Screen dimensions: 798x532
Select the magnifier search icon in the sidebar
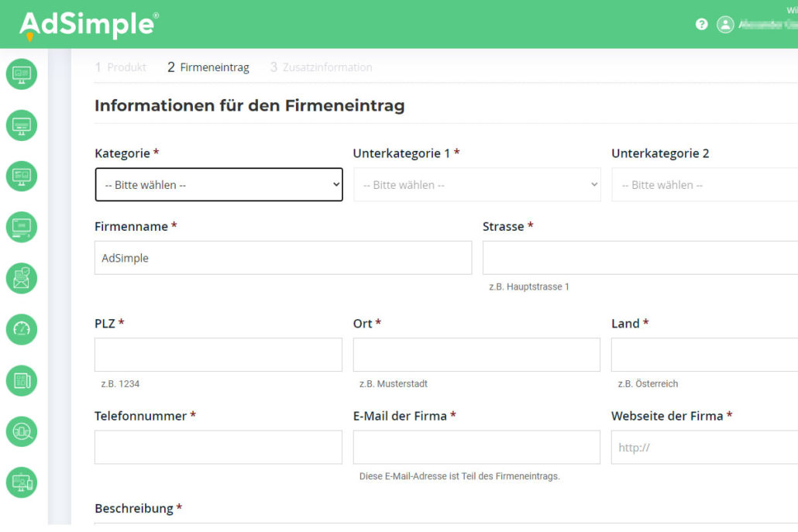(x=21, y=431)
